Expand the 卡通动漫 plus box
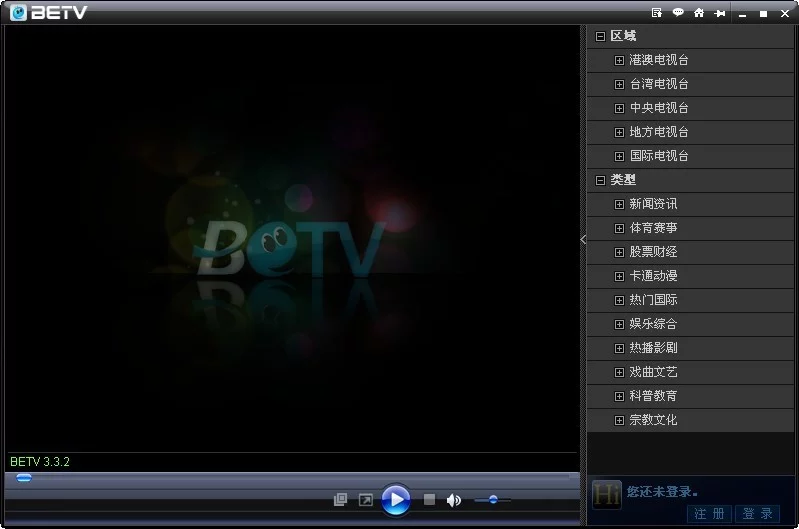 (619, 276)
